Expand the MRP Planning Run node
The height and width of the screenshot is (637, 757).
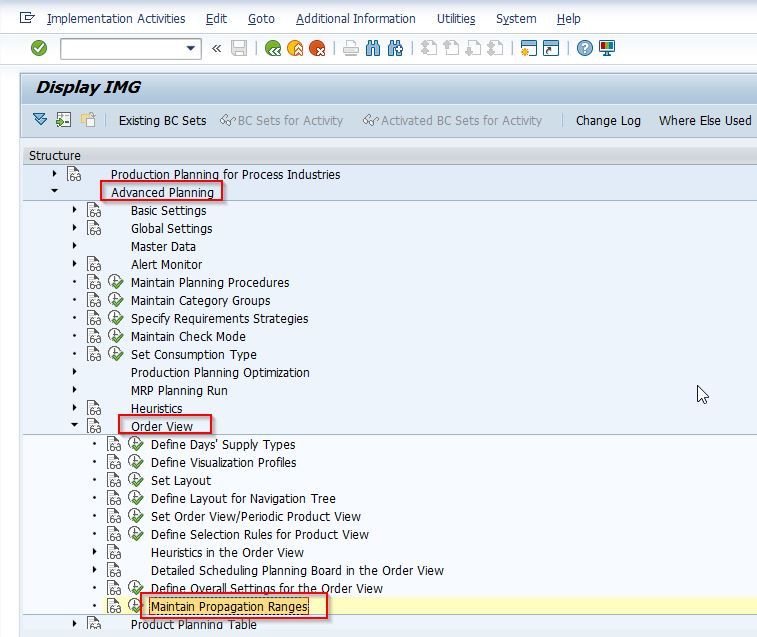point(74,389)
